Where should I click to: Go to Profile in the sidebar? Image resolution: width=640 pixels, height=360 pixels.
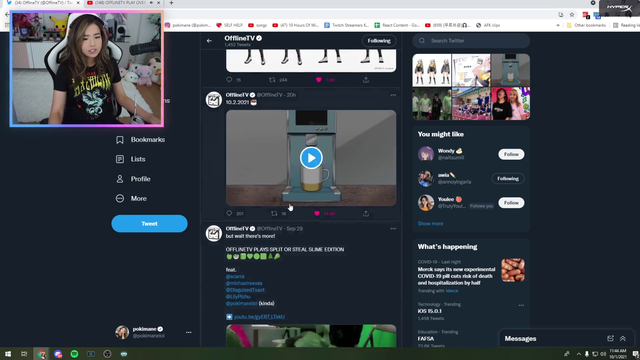(x=133, y=179)
